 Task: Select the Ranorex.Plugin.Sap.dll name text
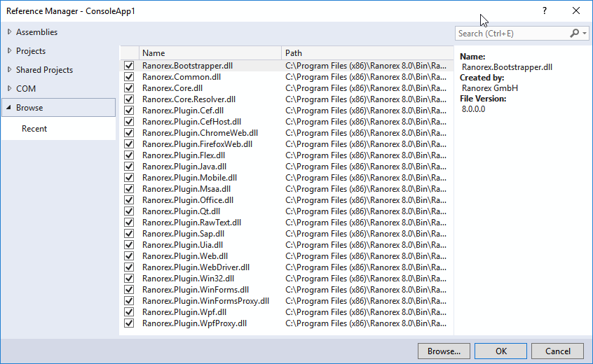click(x=183, y=234)
